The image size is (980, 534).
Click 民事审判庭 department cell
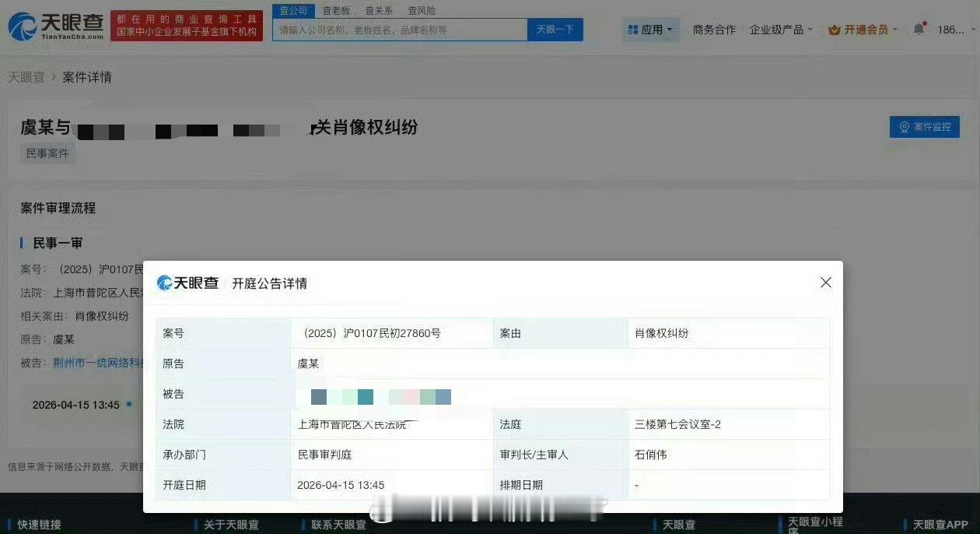[324, 455]
